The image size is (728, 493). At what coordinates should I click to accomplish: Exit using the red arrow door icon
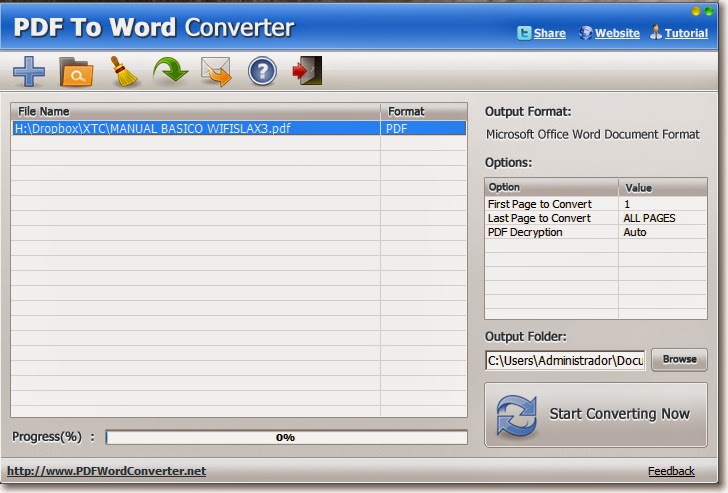(x=307, y=71)
